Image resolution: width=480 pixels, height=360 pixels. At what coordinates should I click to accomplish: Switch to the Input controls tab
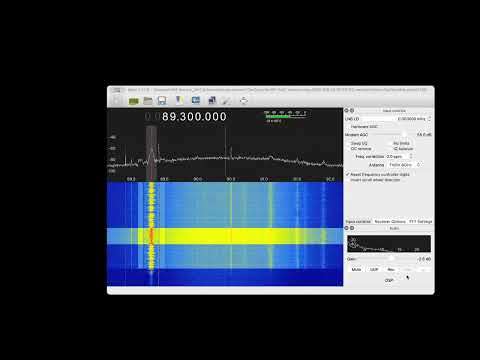tap(358, 222)
